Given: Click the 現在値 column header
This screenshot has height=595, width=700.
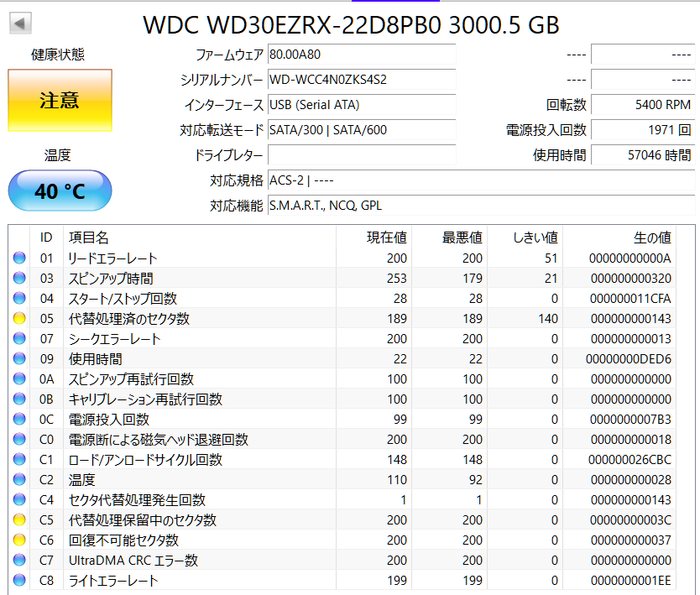Looking at the screenshot, I should coord(374,237).
